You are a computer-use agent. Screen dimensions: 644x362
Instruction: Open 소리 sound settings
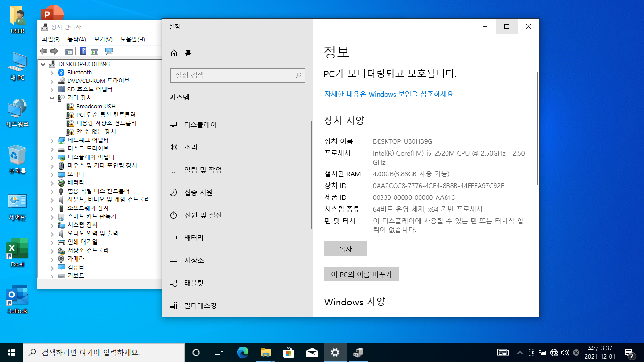tap(237, 147)
